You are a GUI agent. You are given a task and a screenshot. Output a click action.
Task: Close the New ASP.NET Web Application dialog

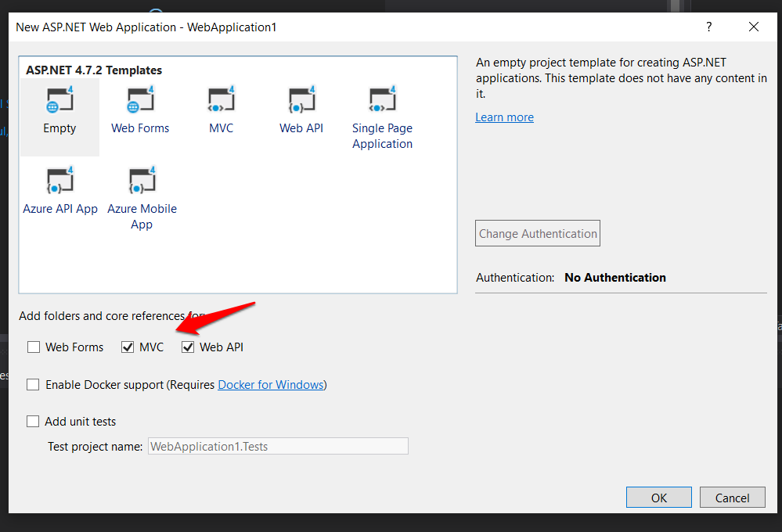click(x=753, y=27)
